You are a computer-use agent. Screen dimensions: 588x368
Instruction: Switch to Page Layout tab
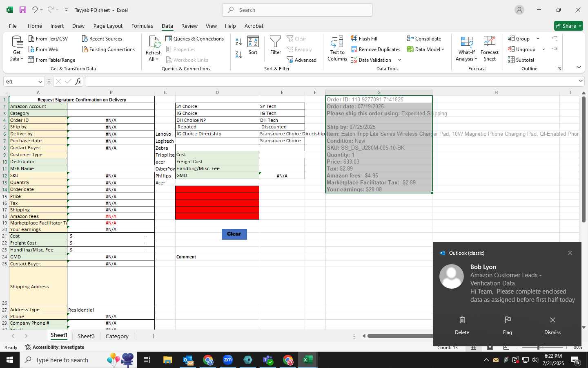tap(108, 26)
